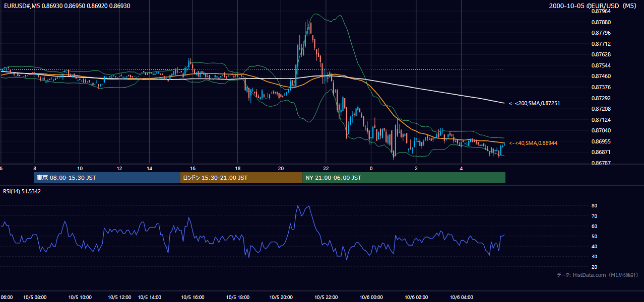This screenshot has height=302, width=644.
Task: Click the 10/5 10:00 date label
Action: pos(80,297)
